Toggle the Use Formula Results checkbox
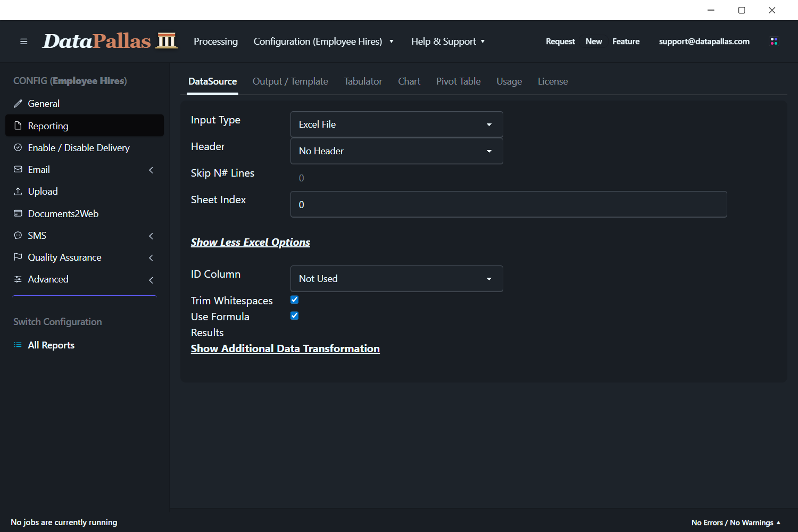Image resolution: width=798 pixels, height=532 pixels. [x=295, y=316]
